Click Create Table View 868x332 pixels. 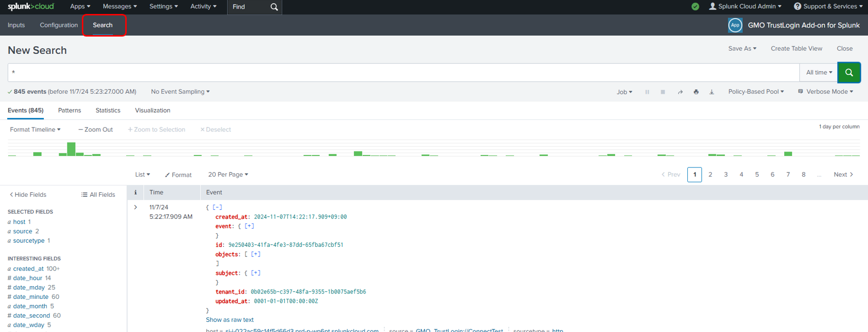pyautogui.click(x=796, y=49)
